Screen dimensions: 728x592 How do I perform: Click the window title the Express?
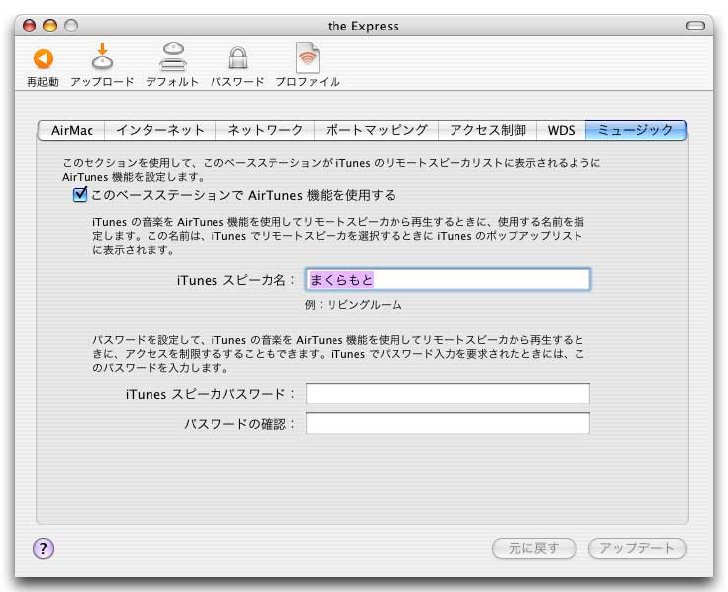click(x=363, y=26)
